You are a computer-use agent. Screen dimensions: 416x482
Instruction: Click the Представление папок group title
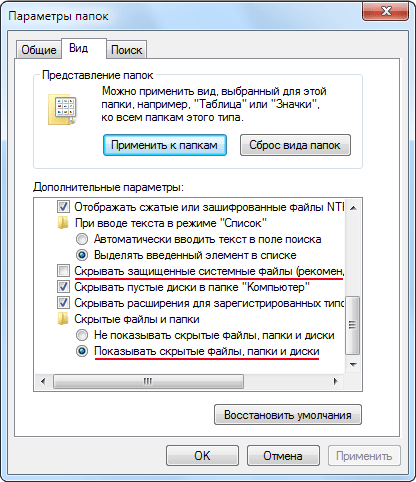pos(98,75)
